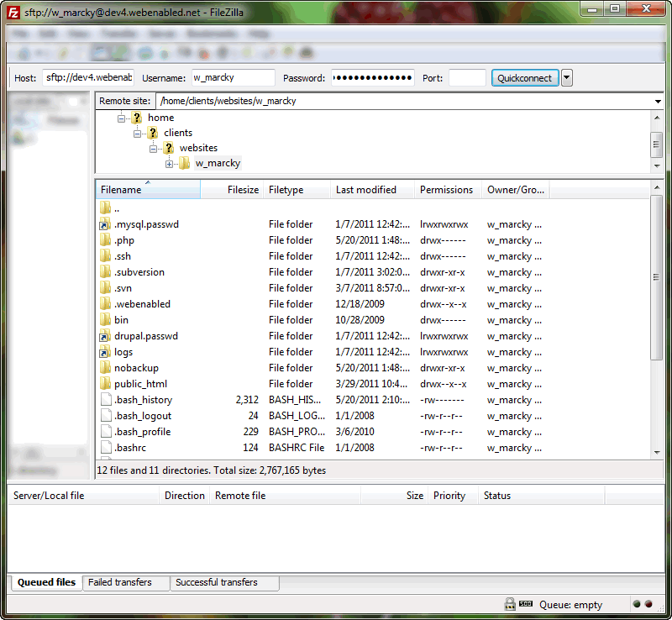672x620 pixels.
Task: Select the 'home' folder label in tree
Action: 160,118
